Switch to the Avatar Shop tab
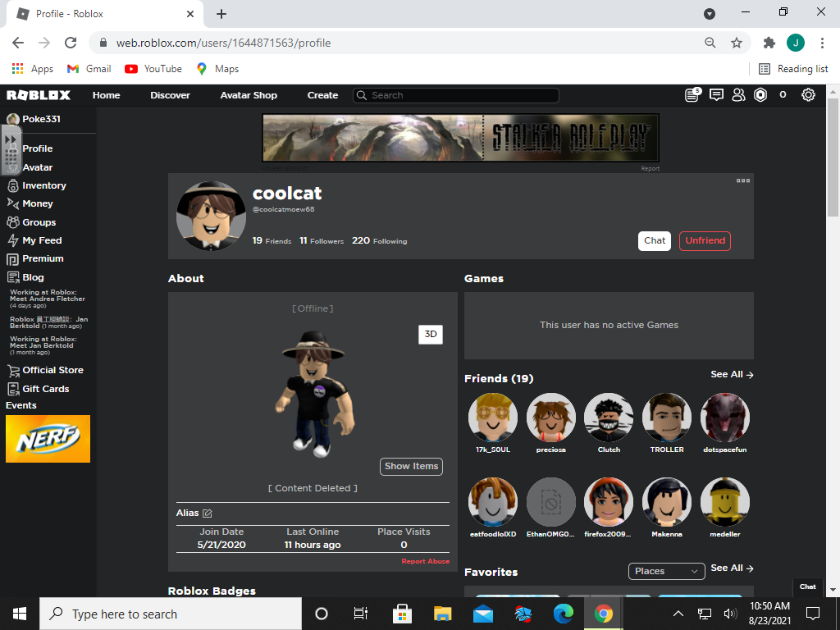840x630 pixels. tap(249, 95)
